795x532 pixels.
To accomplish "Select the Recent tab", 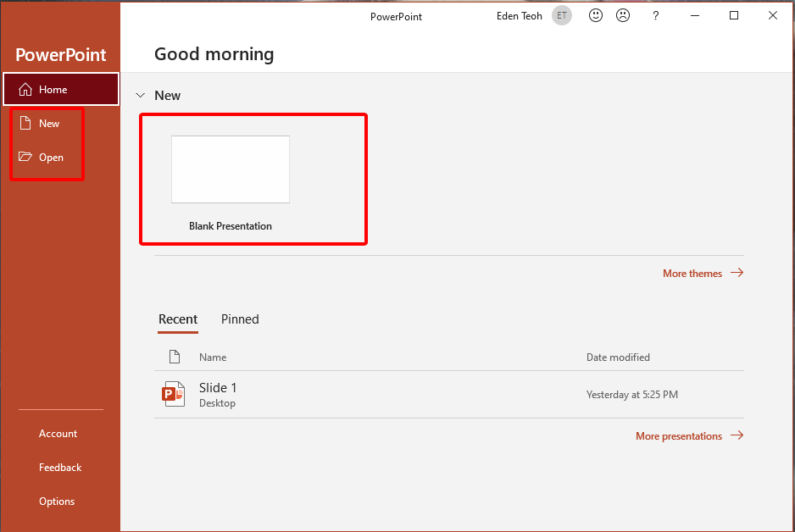I will 178,319.
